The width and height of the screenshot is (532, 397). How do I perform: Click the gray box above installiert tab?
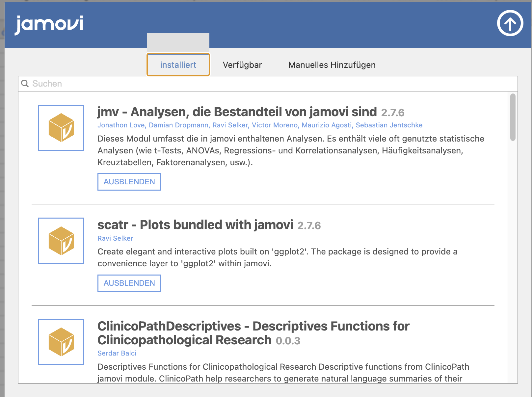point(178,42)
